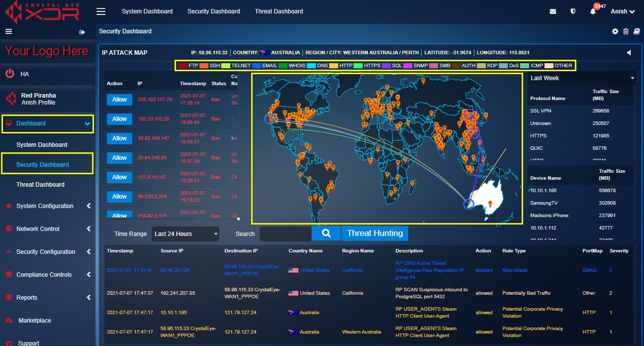Viewport: 644px width, 346px height.
Task: Click the Threat Hunting button
Action: pyautogui.click(x=375, y=233)
